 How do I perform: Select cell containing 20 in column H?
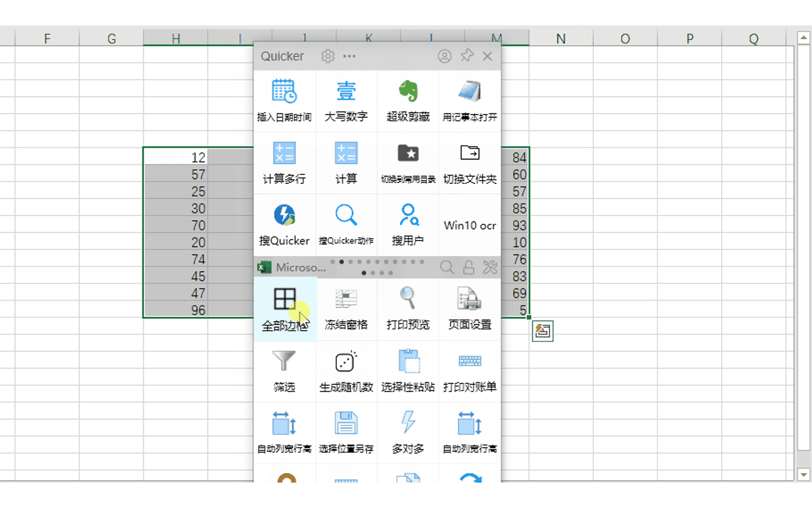click(x=175, y=242)
